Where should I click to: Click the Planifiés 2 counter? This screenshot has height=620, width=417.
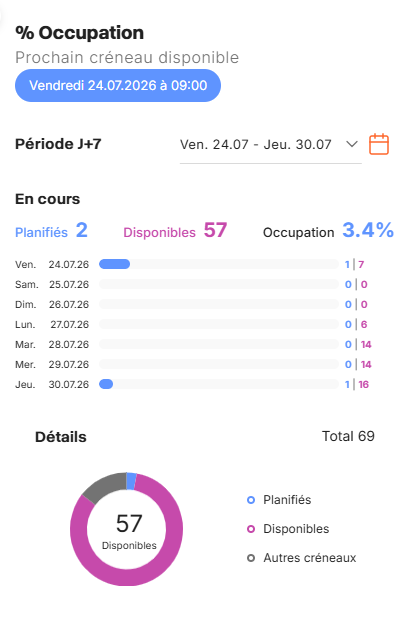51,231
